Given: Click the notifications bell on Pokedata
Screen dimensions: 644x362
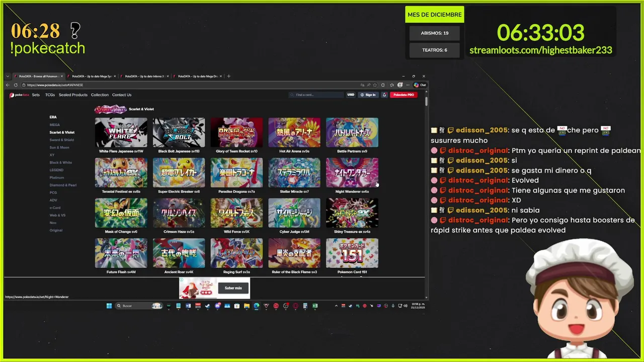Looking at the screenshot, I should [x=384, y=95].
